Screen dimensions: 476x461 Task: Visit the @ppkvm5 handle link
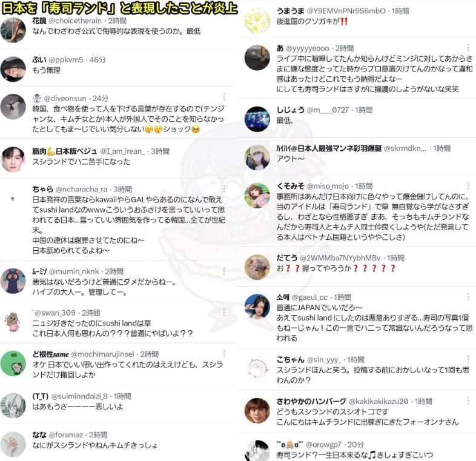pos(66,59)
